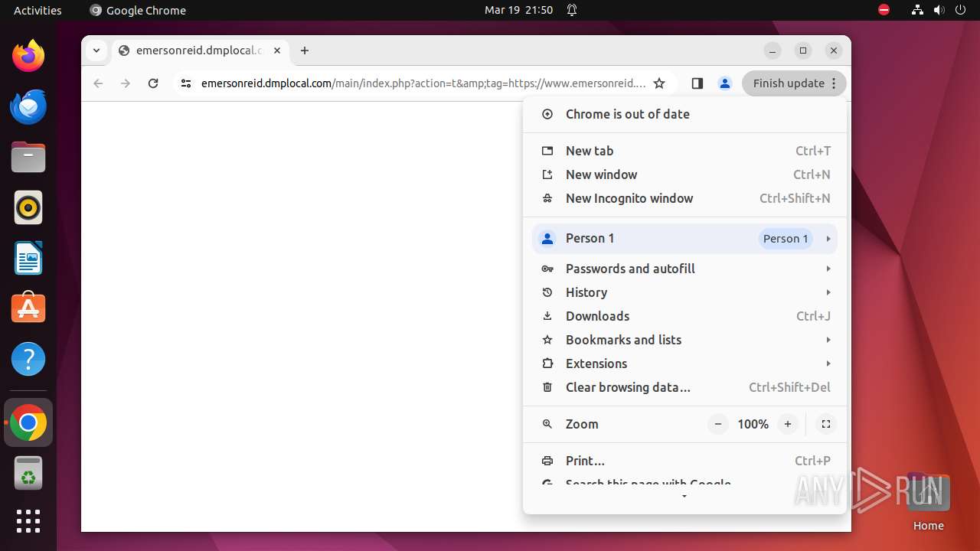
Task: Open the Home desktop folder
Action: coord(928,502)
